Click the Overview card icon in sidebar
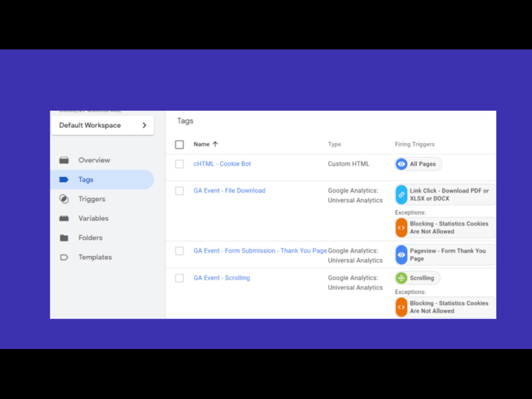 [64, 160]
